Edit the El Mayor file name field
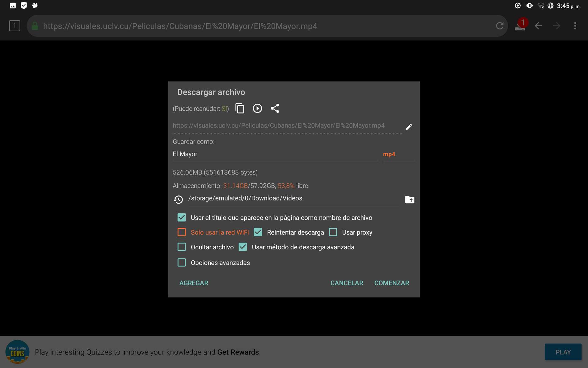 pyautogui.click(x=275, y=154)
